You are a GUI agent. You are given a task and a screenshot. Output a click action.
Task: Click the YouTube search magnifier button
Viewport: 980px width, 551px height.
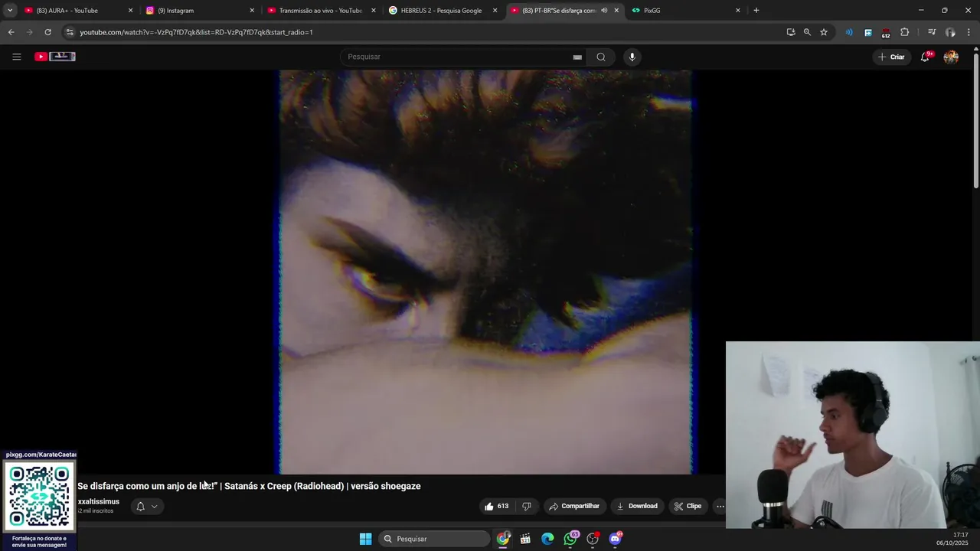601,57
